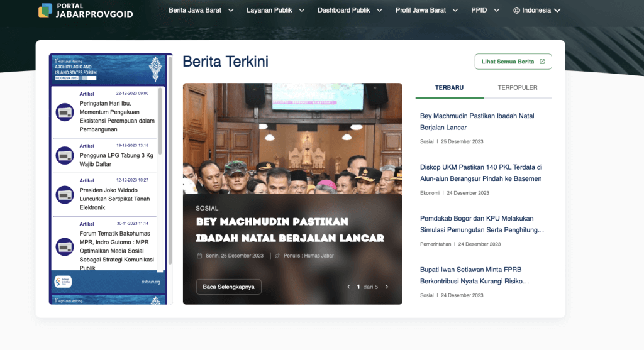
Task: Click aisforum.org text in widget footer
Action: [150, 282]
